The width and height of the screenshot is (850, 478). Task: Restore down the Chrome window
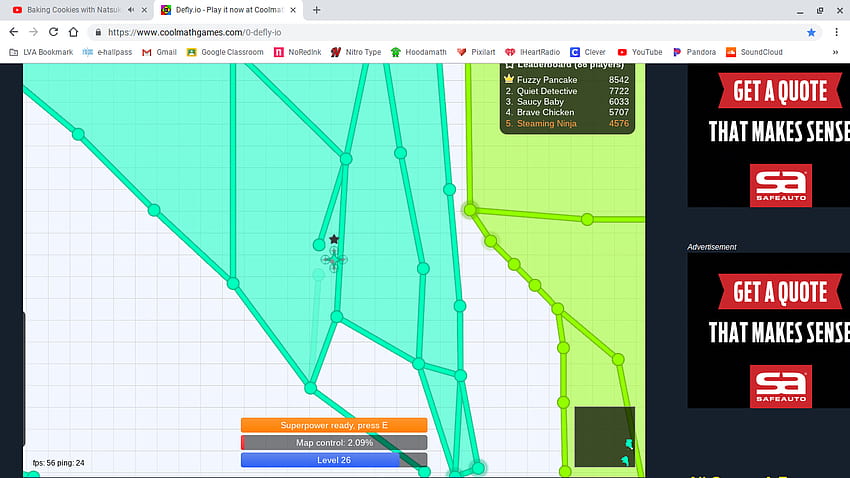point(820,10)
